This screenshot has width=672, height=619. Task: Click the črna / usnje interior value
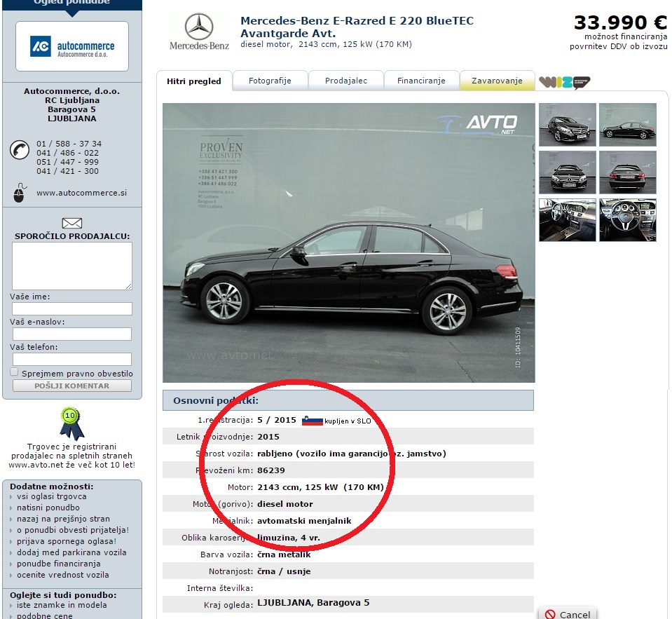tap(284, 571)
